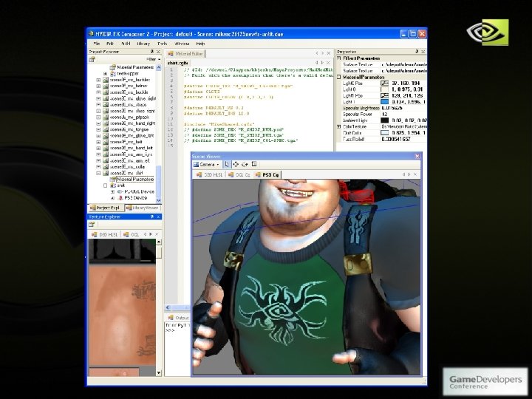Click the material icon of the mc_tongue row

[x=106, y=129]
